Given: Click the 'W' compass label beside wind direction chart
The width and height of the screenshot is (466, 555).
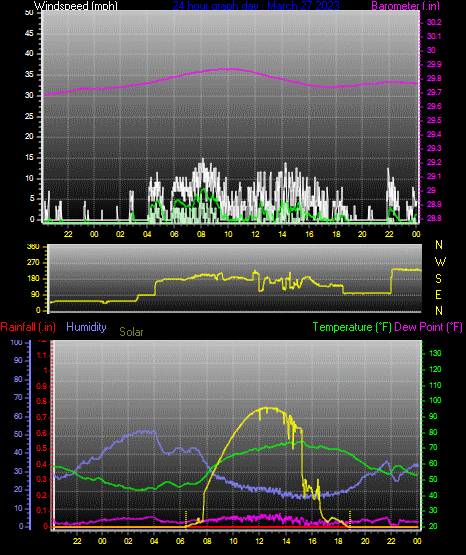Looking at the screenshot, I should (440, 262).
